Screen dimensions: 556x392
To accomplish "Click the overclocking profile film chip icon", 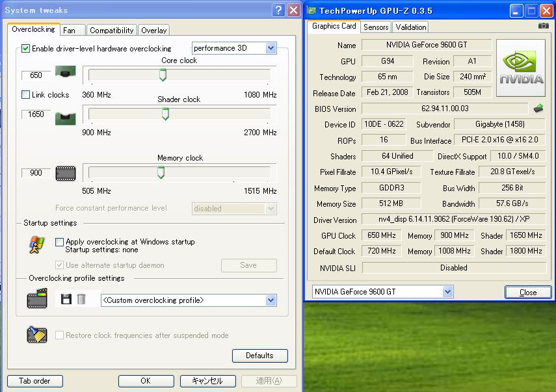I will [37, 298].
